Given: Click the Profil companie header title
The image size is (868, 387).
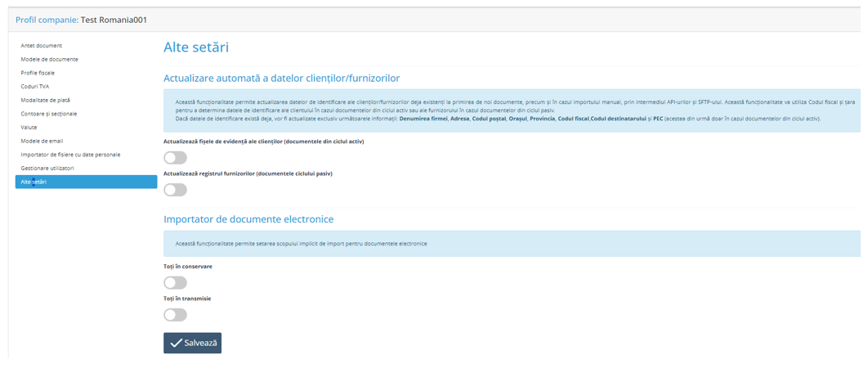Looking at the screenshot, I should click(82, 20).
